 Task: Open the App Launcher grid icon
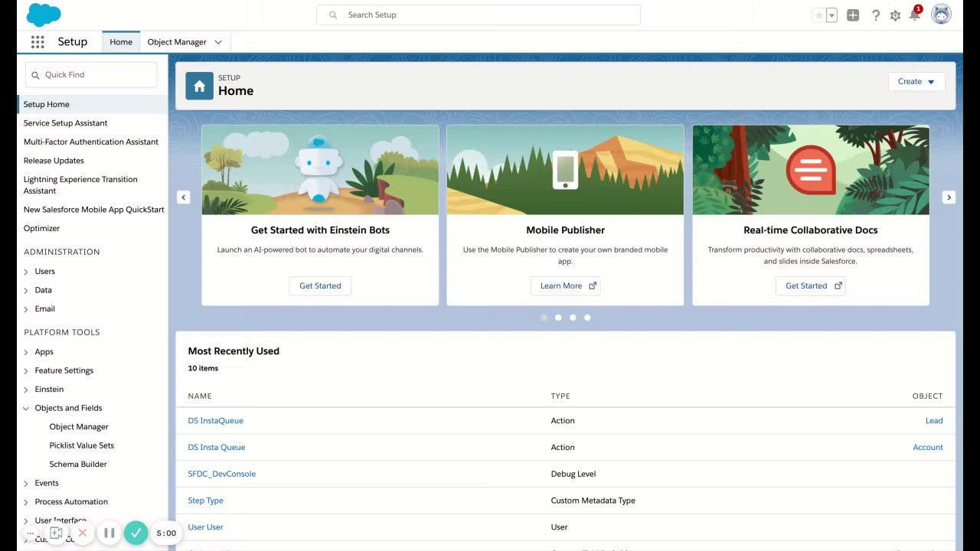(x=38, y=42)
